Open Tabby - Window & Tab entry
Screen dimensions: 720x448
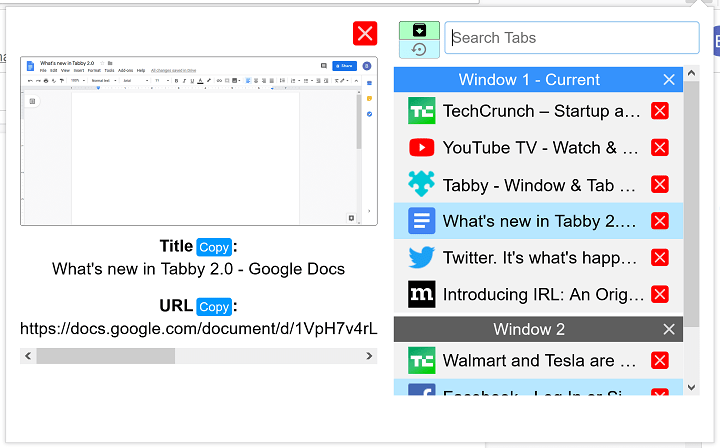tap(539, 185)
